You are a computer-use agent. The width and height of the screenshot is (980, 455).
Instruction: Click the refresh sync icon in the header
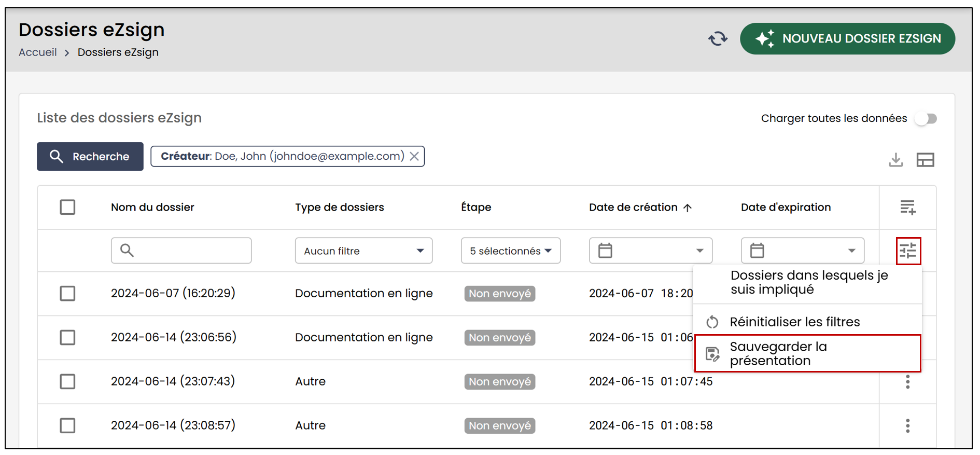[718, 38]
